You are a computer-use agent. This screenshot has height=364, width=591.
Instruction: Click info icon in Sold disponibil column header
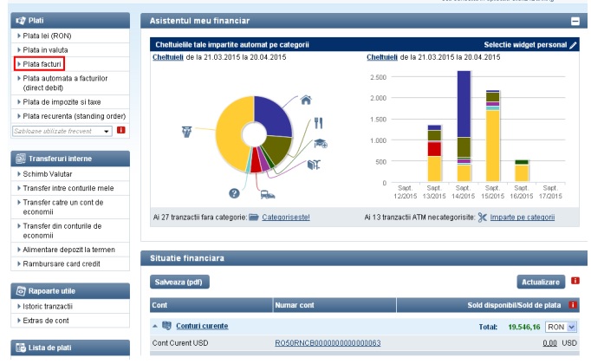click(573, 305)
